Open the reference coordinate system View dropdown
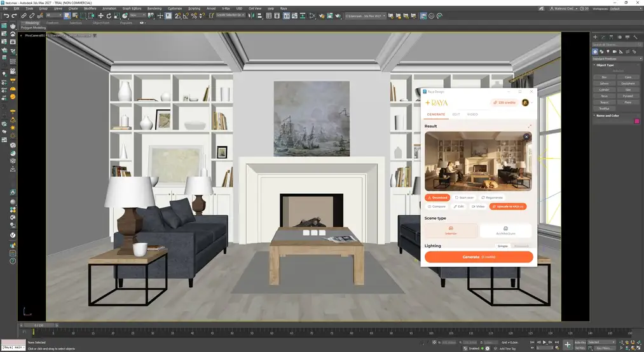This screenshot has width=644, height=352. point(138,15)
